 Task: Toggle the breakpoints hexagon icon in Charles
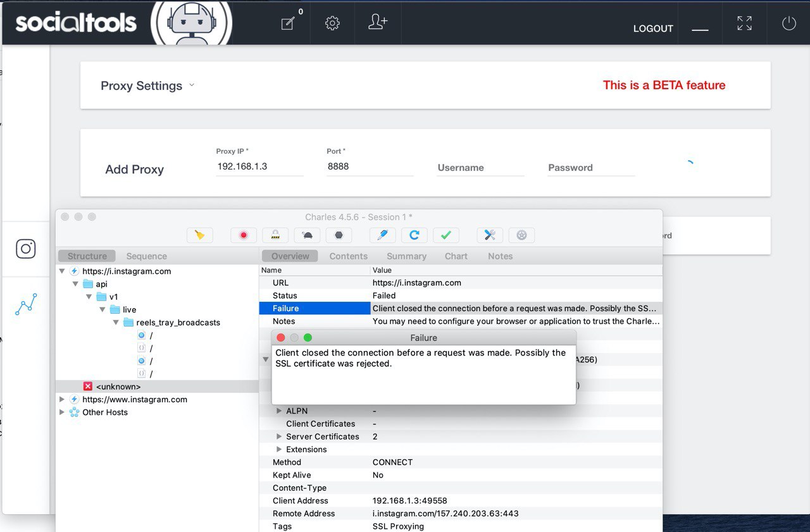339,235
